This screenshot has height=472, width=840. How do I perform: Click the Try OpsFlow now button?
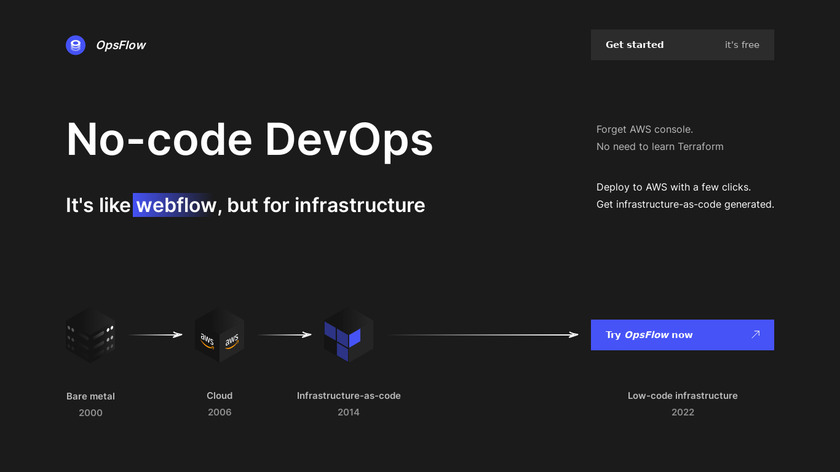pos(682,335)
